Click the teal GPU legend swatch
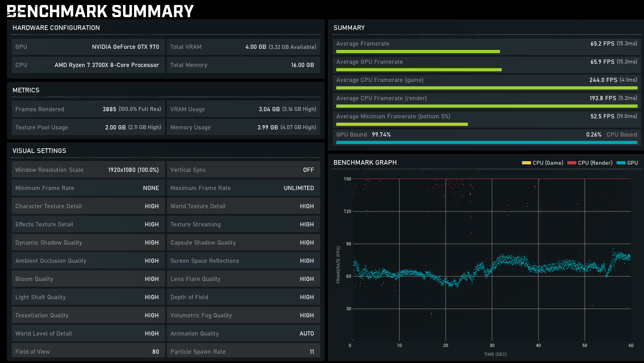This screenshot has width=644, height=363. pyautogui.click(x=621, y=163)
